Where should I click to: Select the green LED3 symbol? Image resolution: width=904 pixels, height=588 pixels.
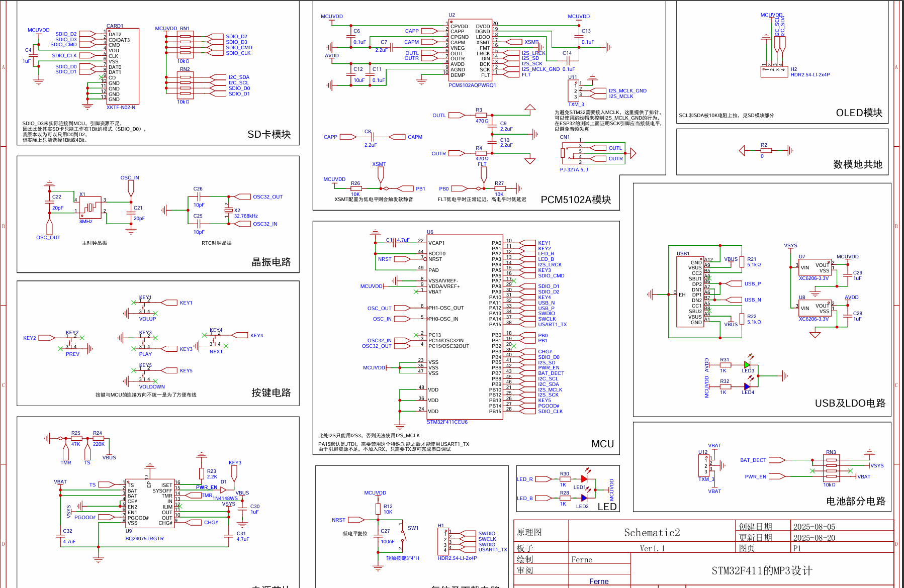point(748,364)
